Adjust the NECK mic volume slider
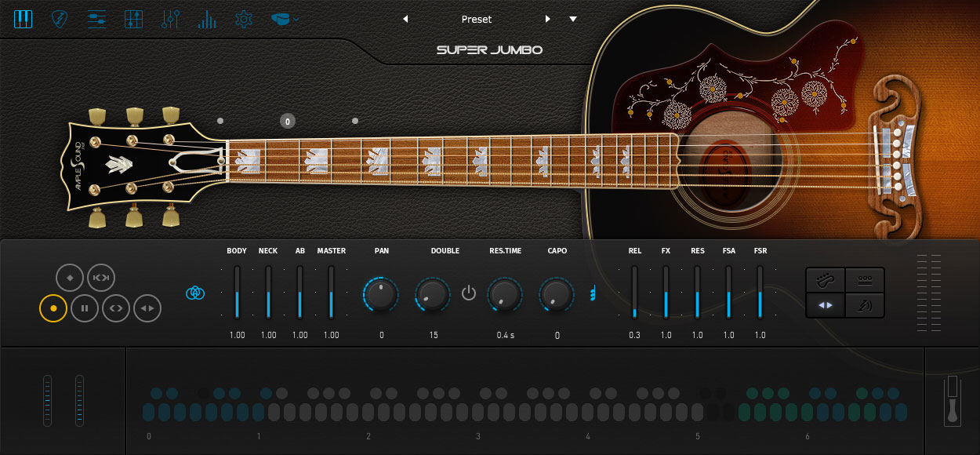This screenshot has width=980, height=455. click(268, 292)
